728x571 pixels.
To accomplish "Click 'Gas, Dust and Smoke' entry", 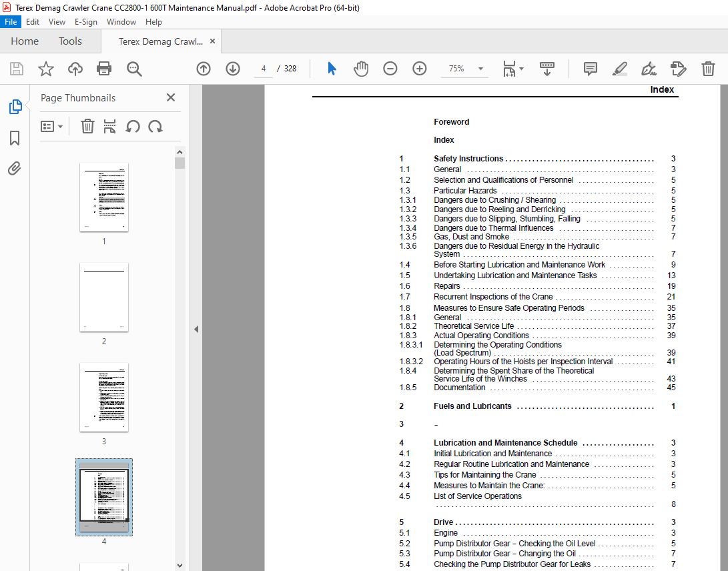I will (x=471, y=237).
